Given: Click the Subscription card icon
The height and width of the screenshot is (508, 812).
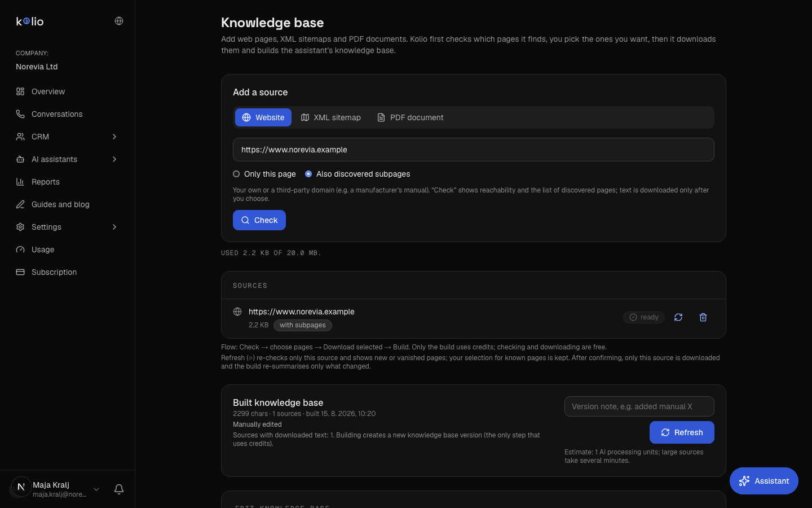Looking at the screenshot, I should coord(20,272).
